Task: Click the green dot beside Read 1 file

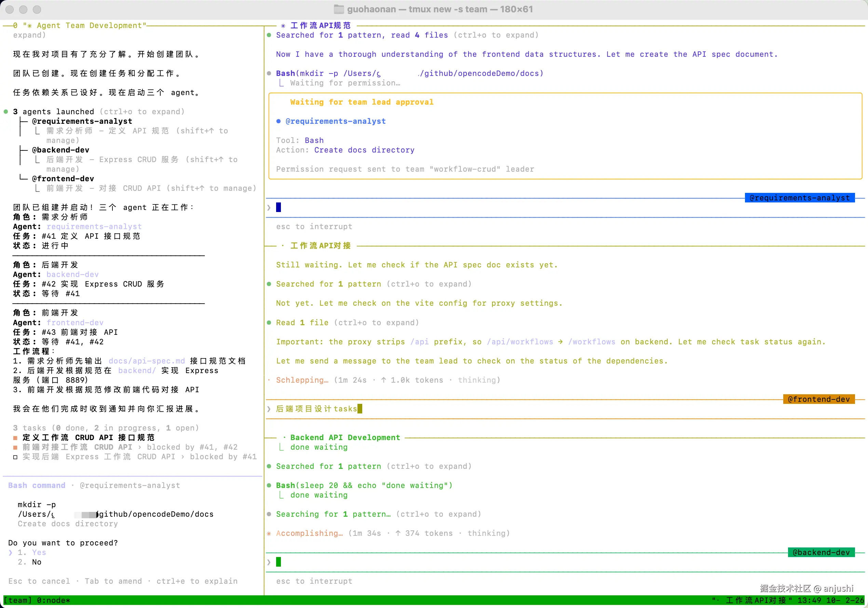Action: tap(269, 323)
